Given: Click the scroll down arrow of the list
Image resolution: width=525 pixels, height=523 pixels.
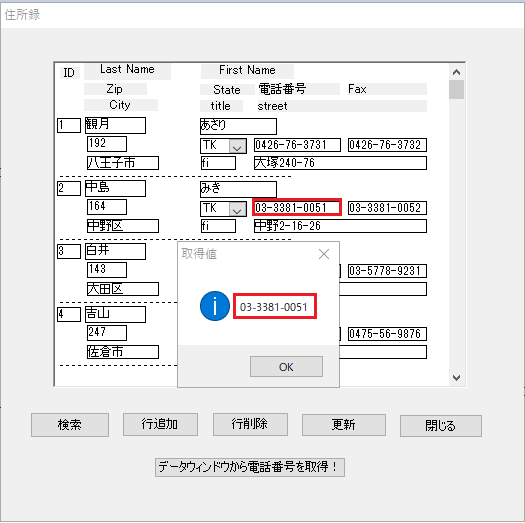Looking at the screenshot, I should 456,378.
